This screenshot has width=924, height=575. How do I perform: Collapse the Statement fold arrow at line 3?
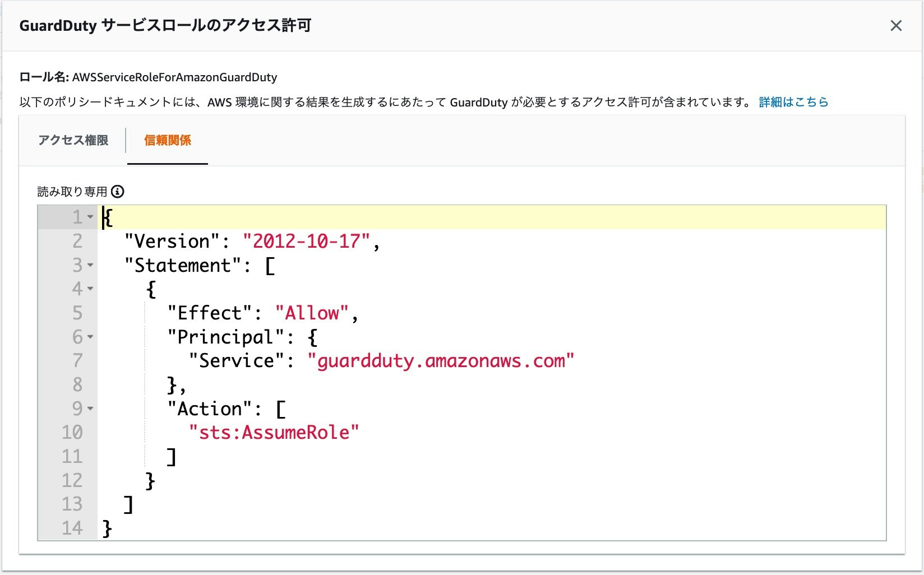tap(90, 265)
